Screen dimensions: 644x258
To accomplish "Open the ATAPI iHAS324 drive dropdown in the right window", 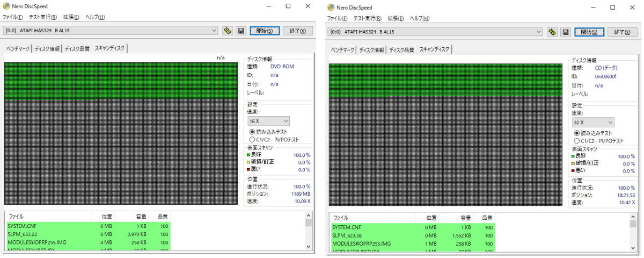I will 435,32.
